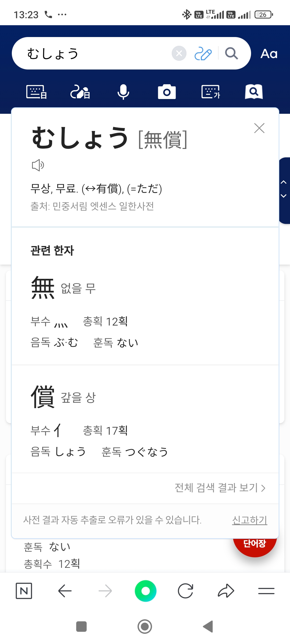290x644 pixels.
Task: Reload the page with refresh icon
Action: tap(186, 591)
